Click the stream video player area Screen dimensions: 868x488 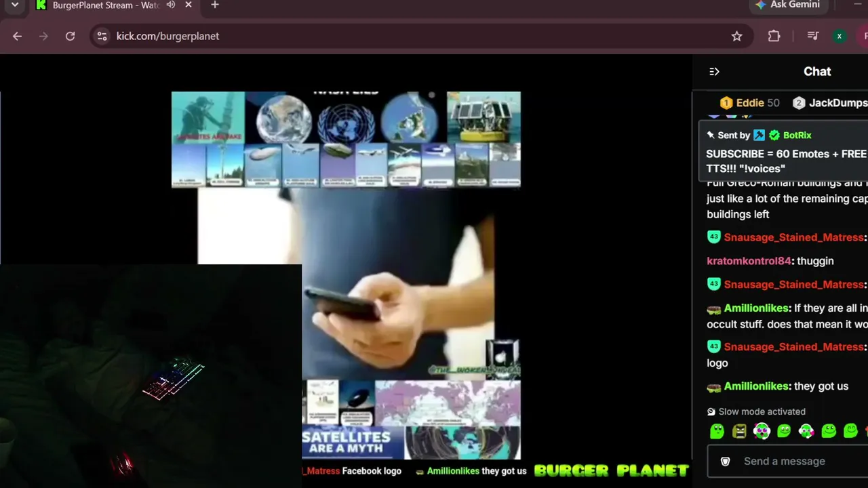point(346,271)
